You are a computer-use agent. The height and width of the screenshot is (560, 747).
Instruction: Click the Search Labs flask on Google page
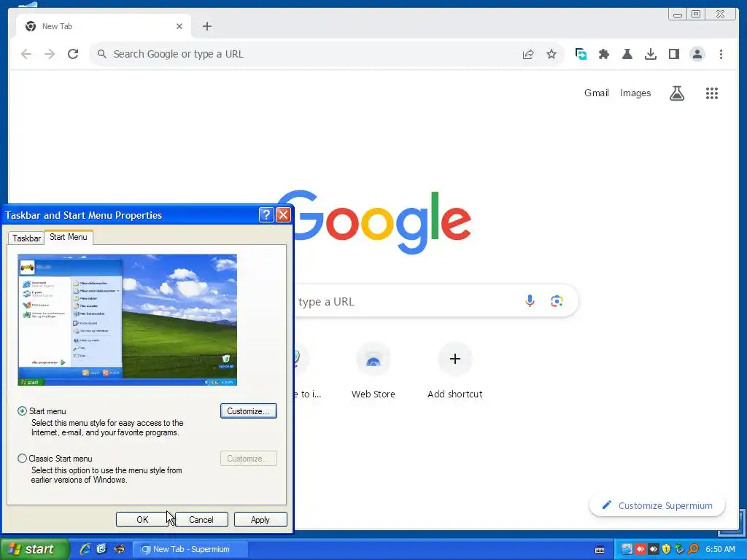pyautogui.click(x=677, y=93)
